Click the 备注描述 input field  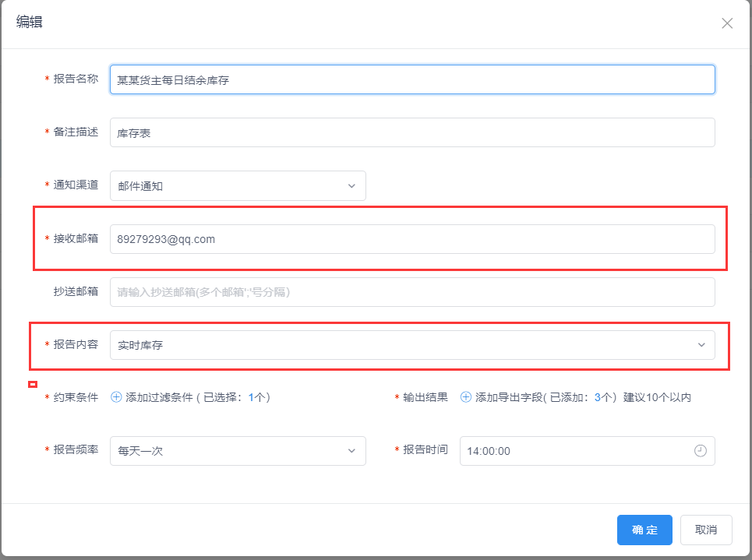pyautogui.click(x=412, y=133)
